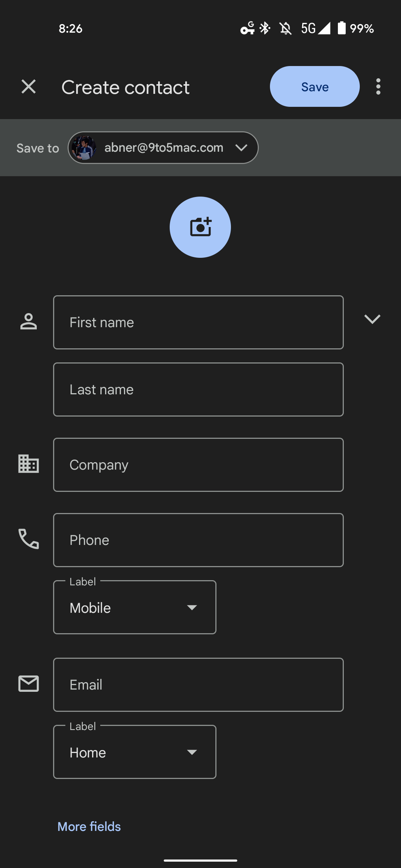The image size is (401, 868).
Task: Tap the battery icon in status bar
Action: pos(342,28)
